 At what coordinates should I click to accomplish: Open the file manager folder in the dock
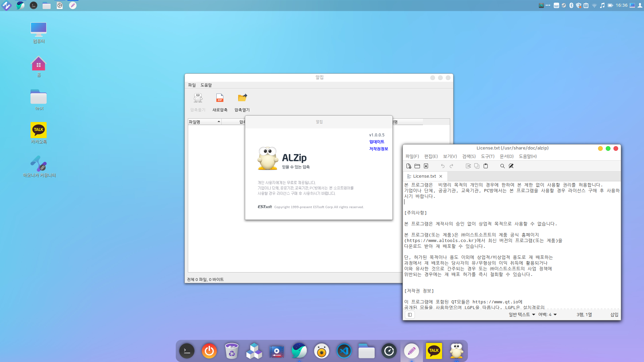click(x=367, y=351)
